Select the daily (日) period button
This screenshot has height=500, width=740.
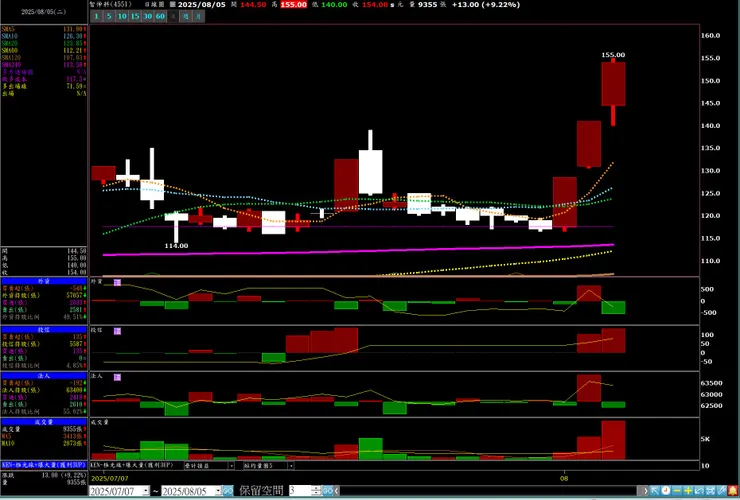[x=173, y=17]
